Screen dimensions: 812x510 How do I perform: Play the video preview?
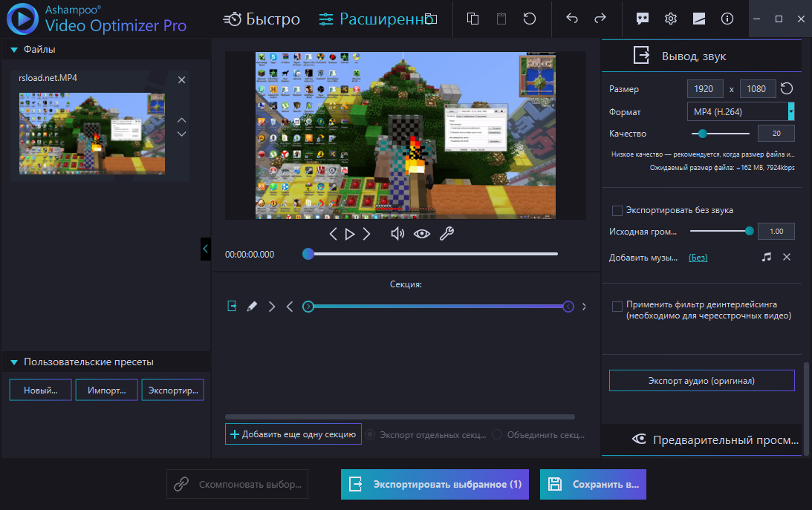coord(350,234)
